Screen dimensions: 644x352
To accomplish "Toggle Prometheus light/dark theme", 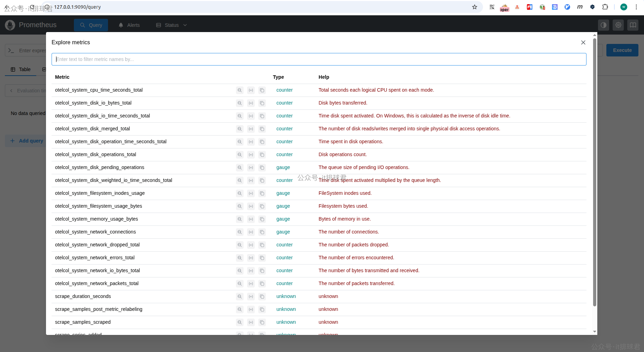I will [x=604, y=25].
